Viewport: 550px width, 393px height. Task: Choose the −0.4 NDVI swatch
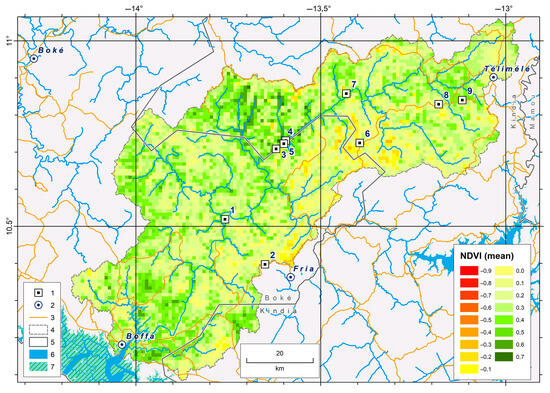coord(469,332)
